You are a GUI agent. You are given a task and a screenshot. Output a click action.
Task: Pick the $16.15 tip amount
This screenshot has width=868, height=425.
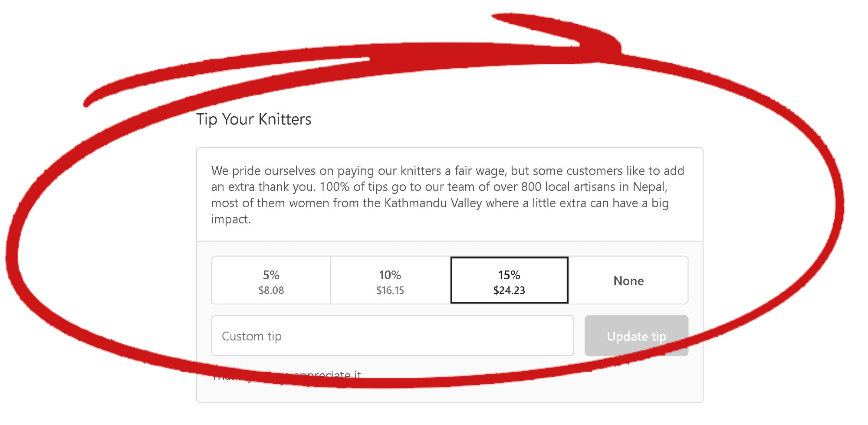tap(390, 290)
